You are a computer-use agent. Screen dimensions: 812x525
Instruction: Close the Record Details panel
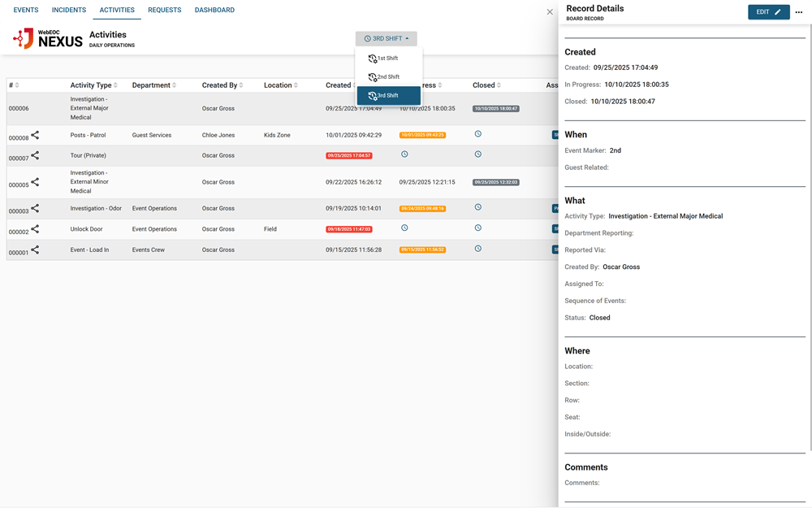(x=550, y=12)
